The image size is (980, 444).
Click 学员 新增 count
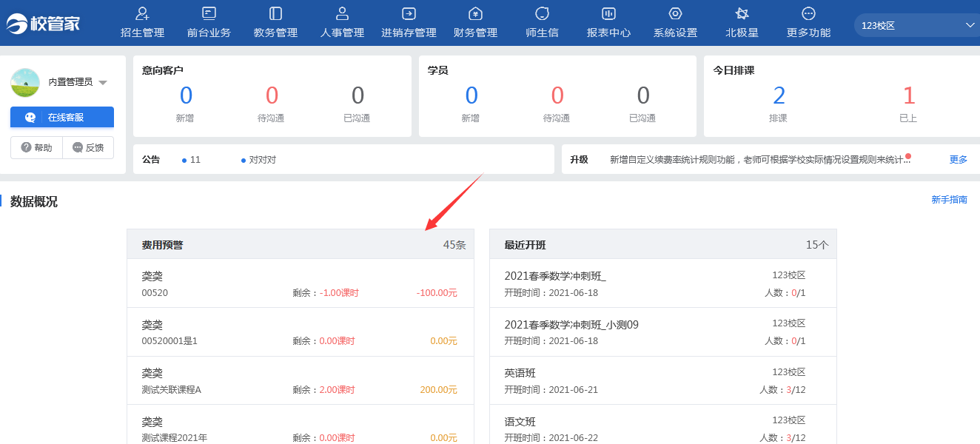point(471,95)
